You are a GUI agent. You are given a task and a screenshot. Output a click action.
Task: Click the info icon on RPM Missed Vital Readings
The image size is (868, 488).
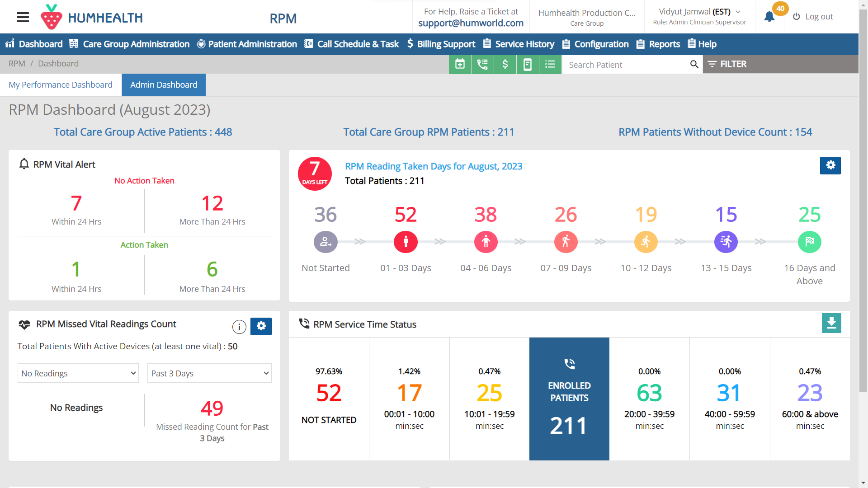click(x=239, y=327)
